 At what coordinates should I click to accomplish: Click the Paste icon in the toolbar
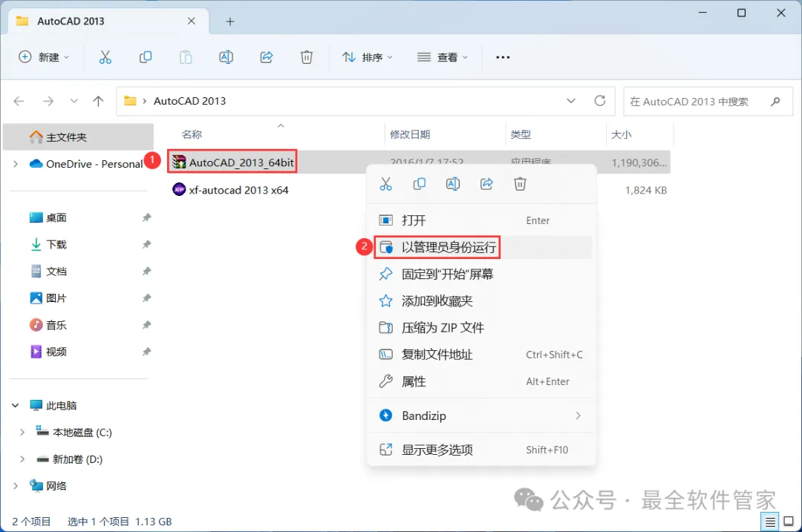pos(186,57)
